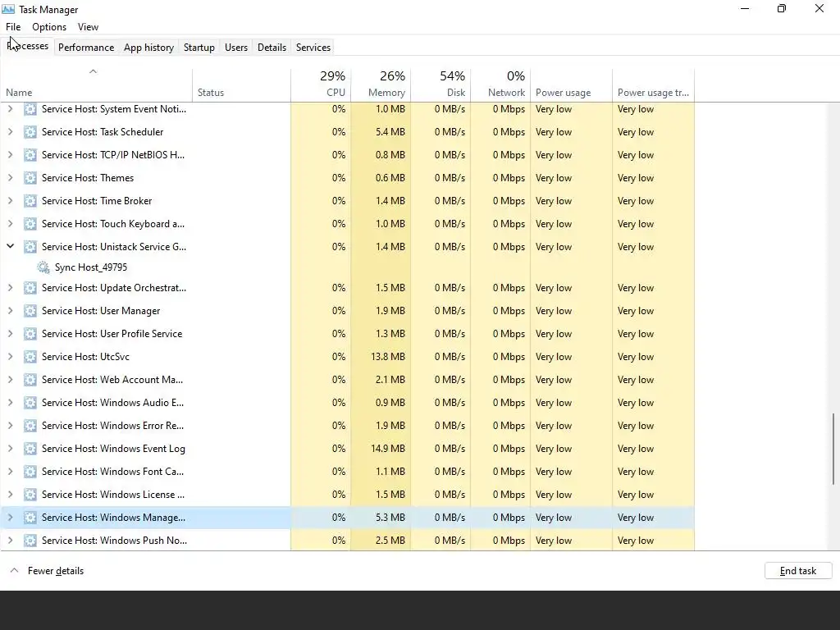
Task: Select the 13.8 MB memory cell
Action: 381,357
